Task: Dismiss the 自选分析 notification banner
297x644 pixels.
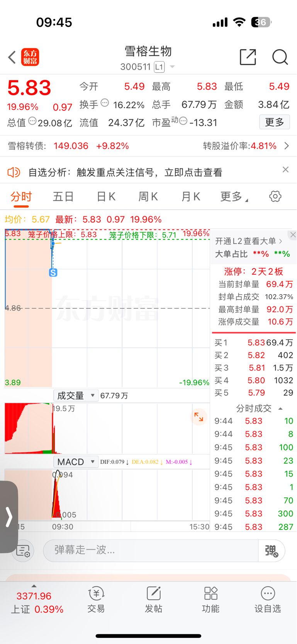Action: pos(285,169)
